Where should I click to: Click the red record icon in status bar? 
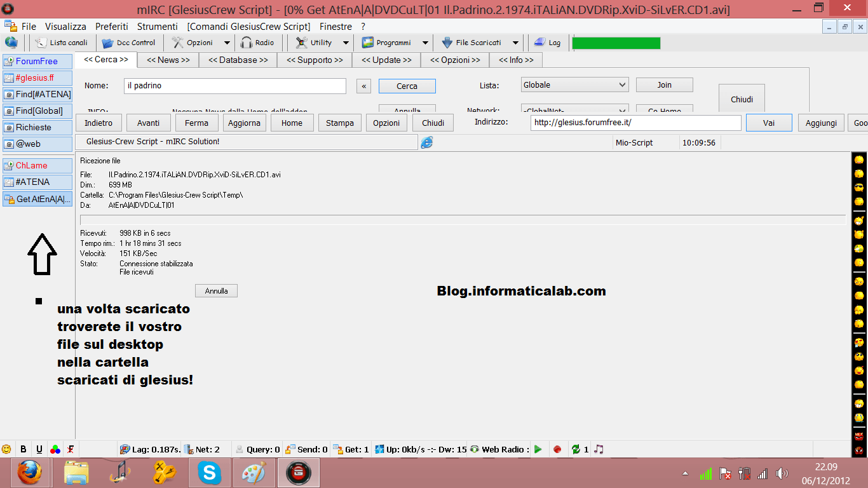pos(557,449)
